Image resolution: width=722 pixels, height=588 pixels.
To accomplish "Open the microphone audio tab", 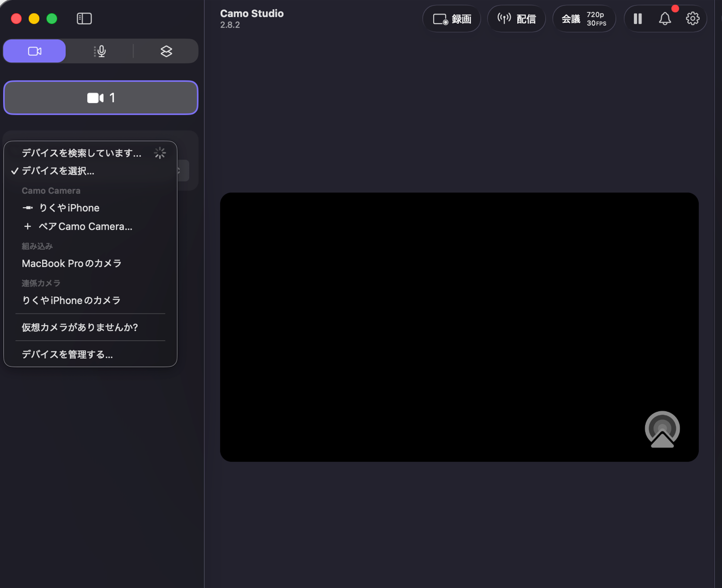I will [100, 51].
